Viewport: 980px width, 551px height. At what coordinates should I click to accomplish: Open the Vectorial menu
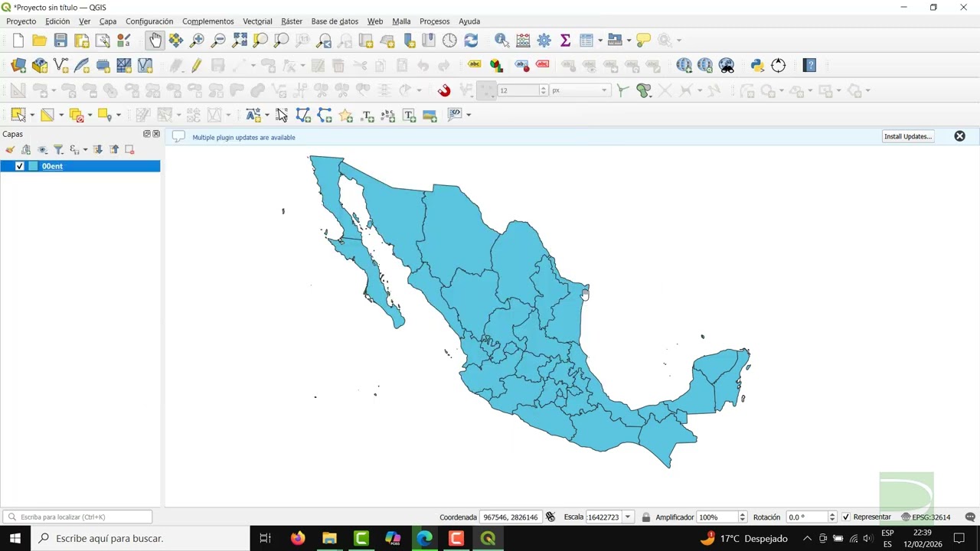(x=257, y=21)
